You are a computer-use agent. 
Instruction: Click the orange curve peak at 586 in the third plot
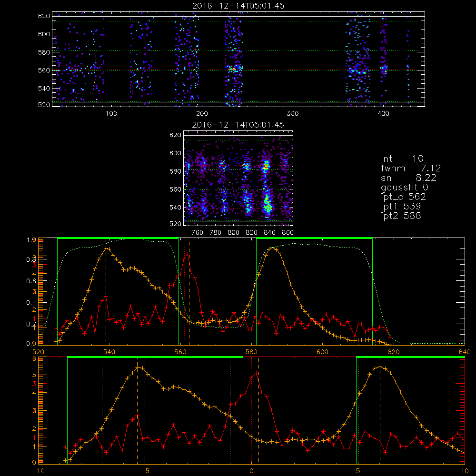pyautogui.click(x=273, y=248)
